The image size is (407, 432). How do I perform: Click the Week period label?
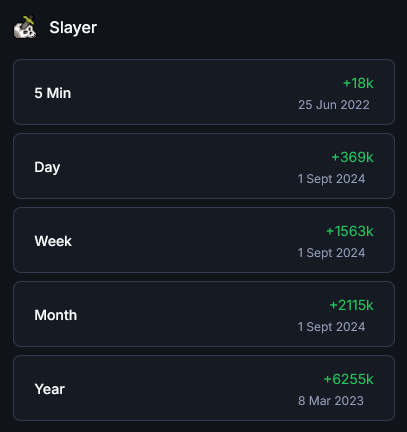pyautogui.click(x=53, y=241)
